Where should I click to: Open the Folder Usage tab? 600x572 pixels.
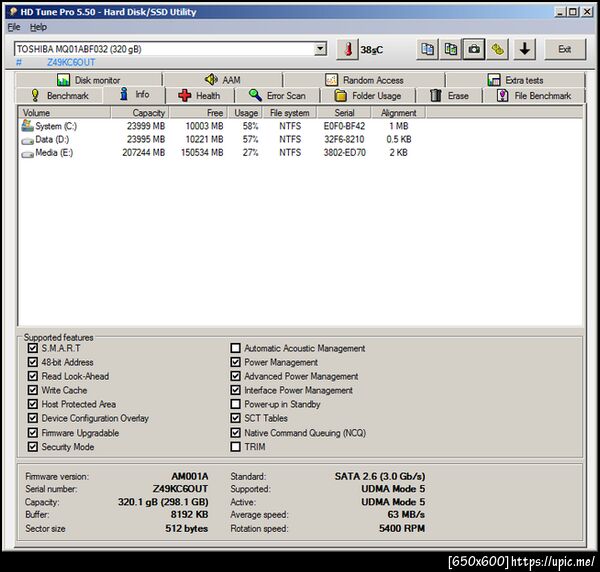(368, 95)
